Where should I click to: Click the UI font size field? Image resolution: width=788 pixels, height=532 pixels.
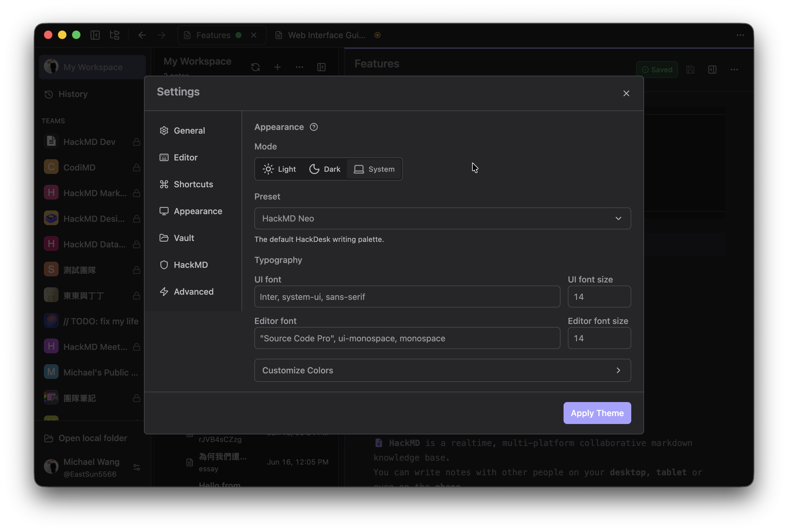point(599,297)
